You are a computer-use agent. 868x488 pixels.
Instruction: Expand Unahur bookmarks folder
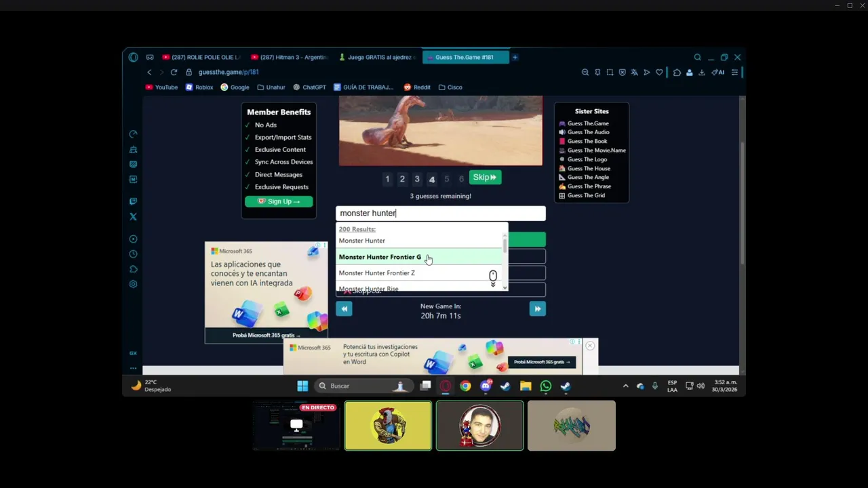pos(271,87)
